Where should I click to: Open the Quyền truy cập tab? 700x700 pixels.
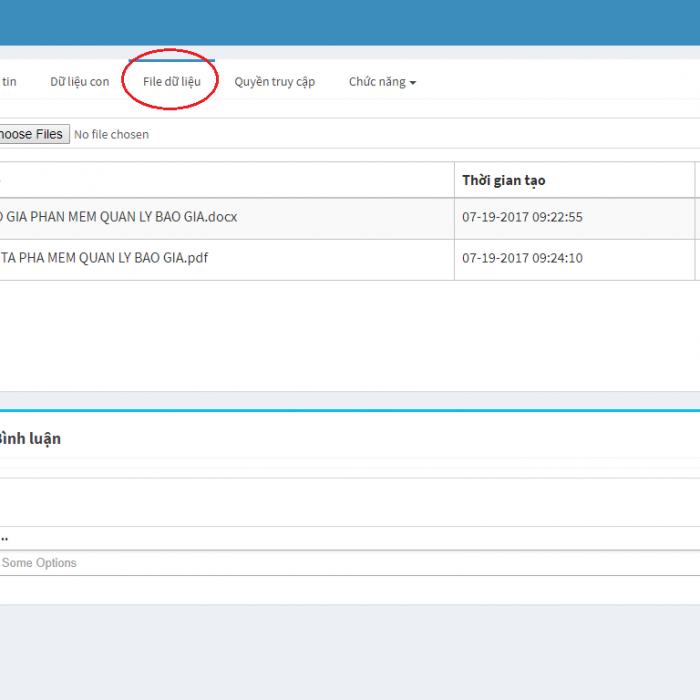coord(274,82)
